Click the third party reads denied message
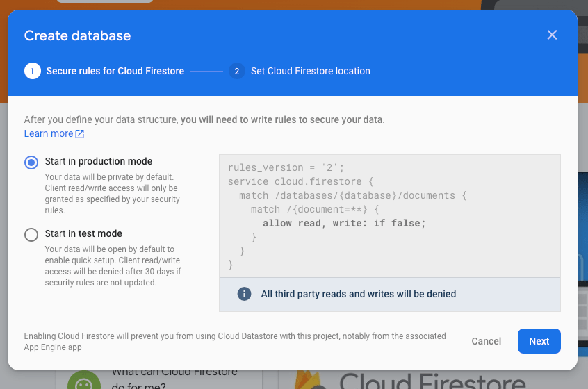Image resolution: width=588 pixels, height=389 pixels. coord(358,294)
